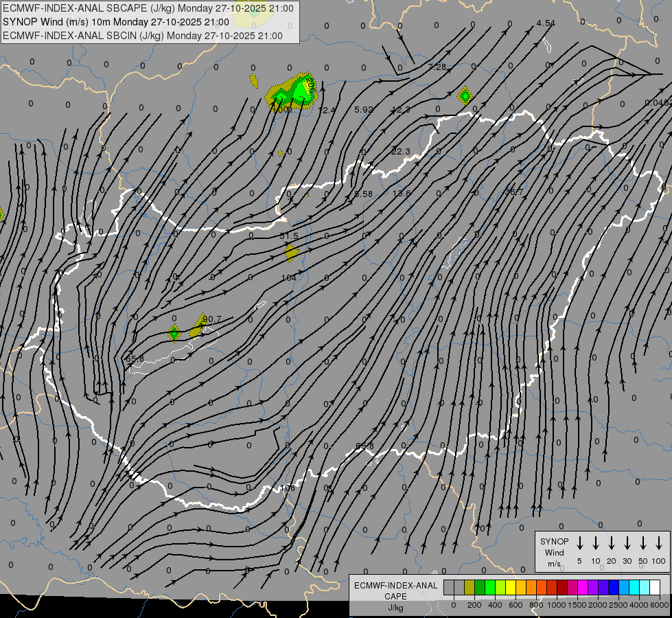Click the 56.7 value on the map
672x618 pixels.
(514, 192)
